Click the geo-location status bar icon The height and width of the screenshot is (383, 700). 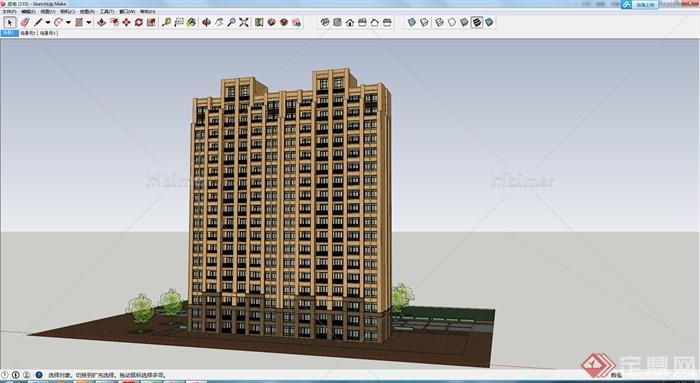click(4, 375)
